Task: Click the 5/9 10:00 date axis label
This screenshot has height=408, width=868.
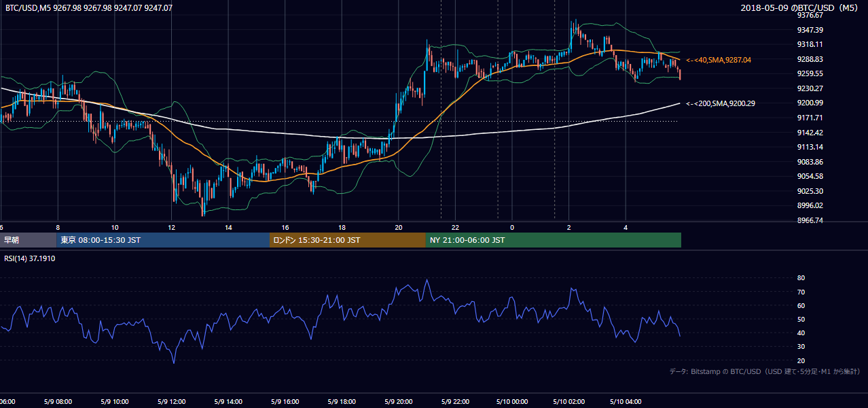Action: 114,402
